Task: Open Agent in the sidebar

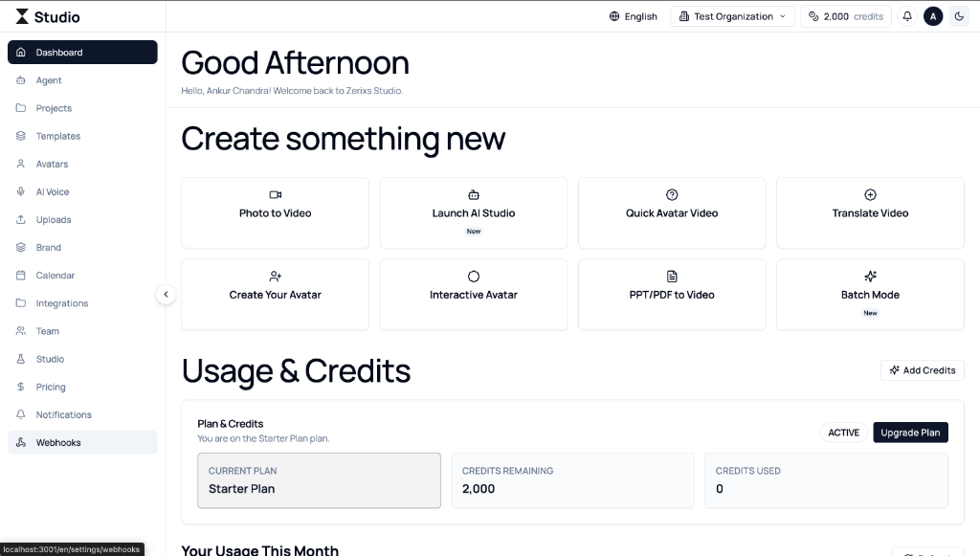Action: pos(49,80)
